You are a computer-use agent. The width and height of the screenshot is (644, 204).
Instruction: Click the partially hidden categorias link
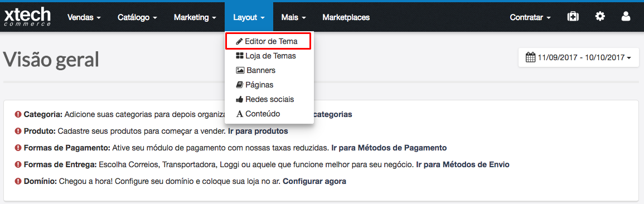[x=333, y=114]
